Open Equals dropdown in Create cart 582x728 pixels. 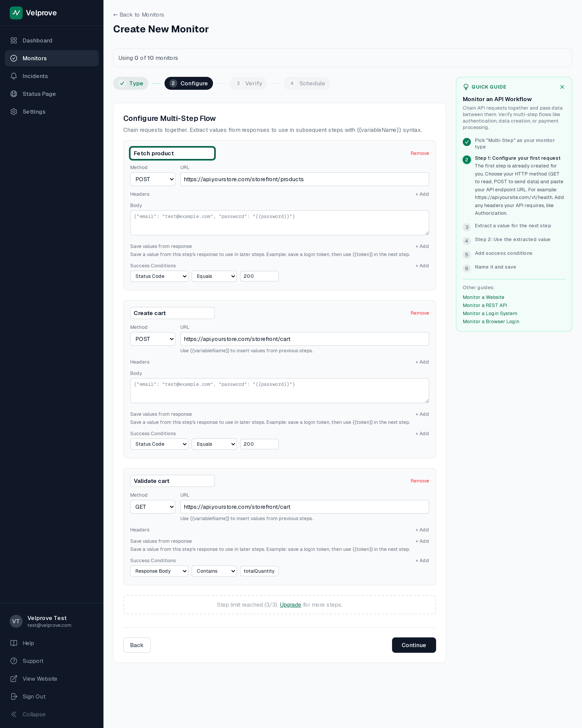coord(214,444)
